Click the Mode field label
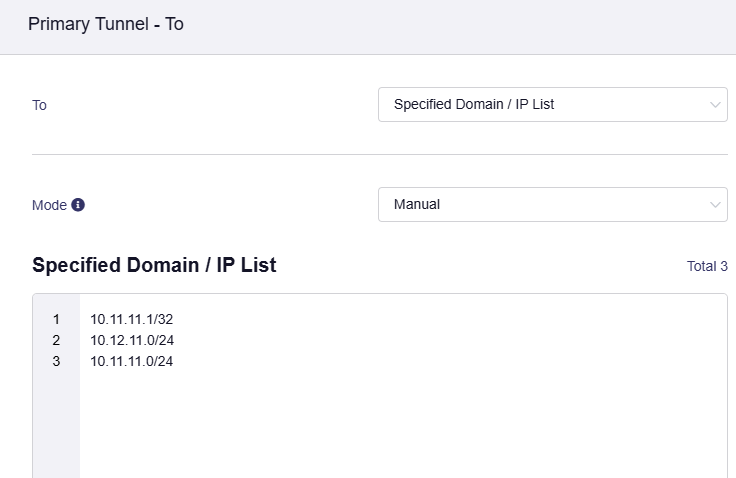This screenshot has width=736, height=478. click(x=49, y=205)
